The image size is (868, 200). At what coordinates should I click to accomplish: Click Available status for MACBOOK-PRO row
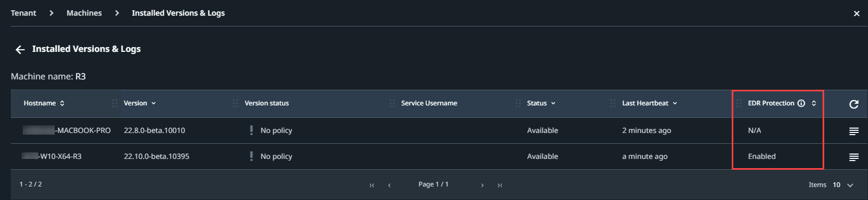[542, 130]
